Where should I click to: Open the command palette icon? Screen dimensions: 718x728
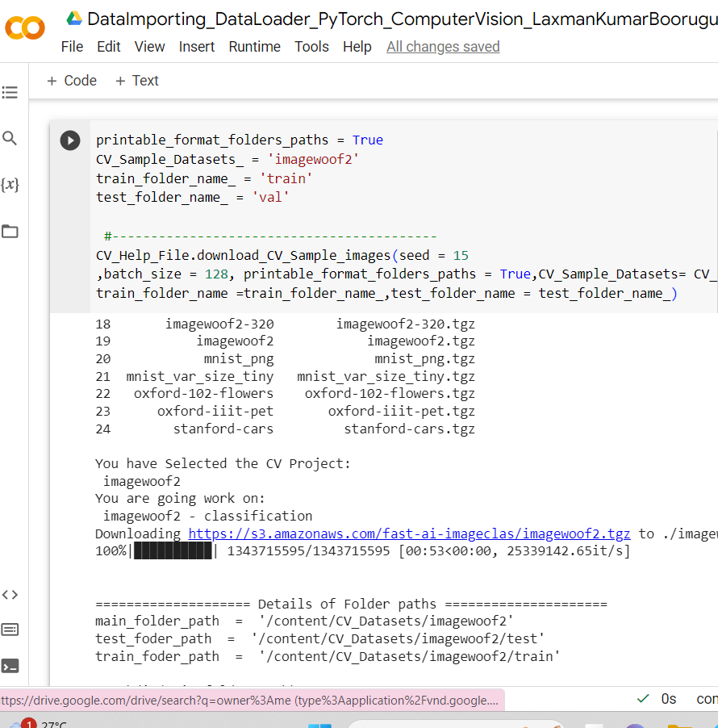pyautogui.click(x=10, y=630)
